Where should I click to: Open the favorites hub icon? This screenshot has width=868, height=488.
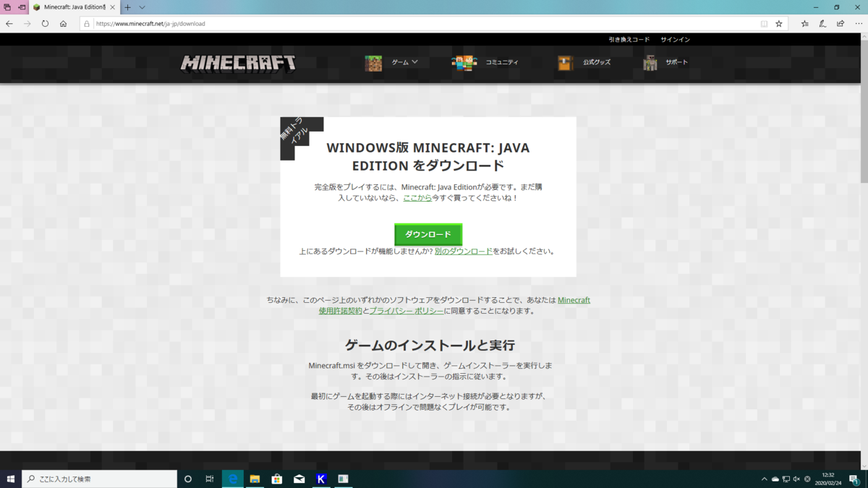[805, 23]
